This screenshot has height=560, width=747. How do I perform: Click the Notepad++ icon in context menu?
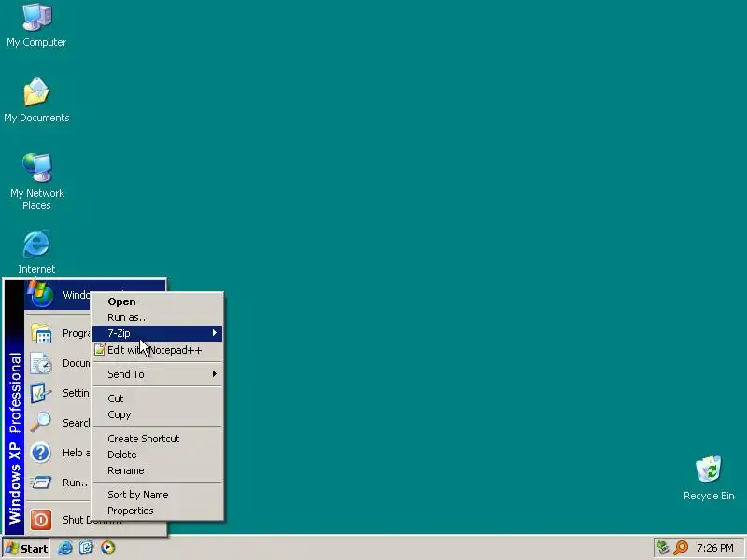click(x=100, y=350)
